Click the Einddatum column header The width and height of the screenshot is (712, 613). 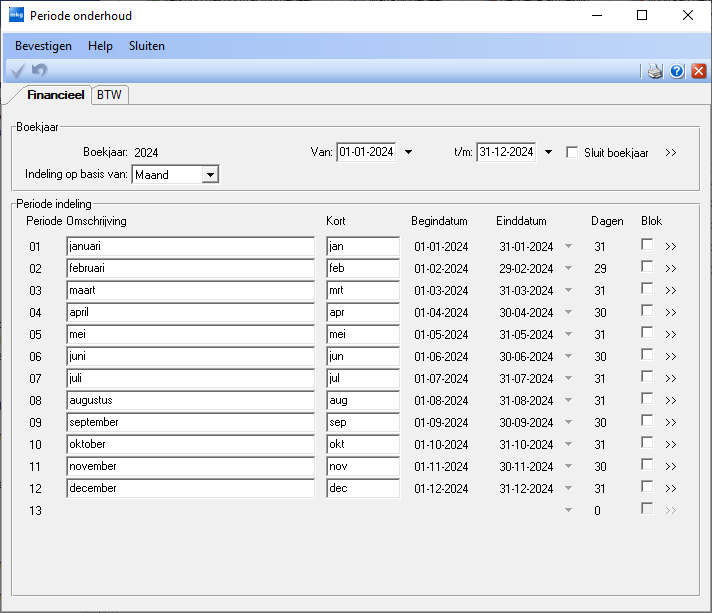(x=521, y=221)
